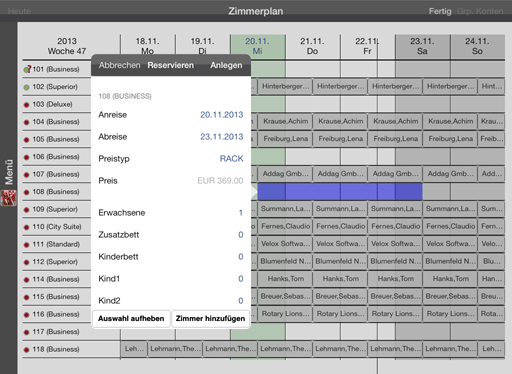Tap Anlegen in the popup header

click(226, 65)
